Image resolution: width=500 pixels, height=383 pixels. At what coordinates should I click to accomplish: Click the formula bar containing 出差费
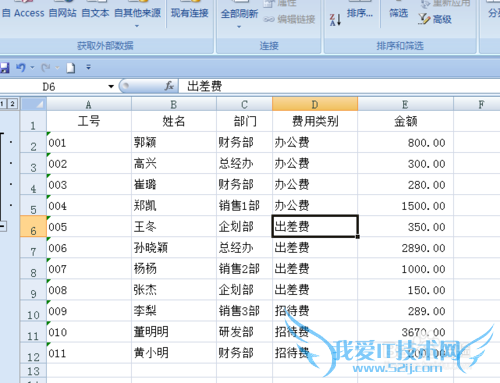click(339, 86)
